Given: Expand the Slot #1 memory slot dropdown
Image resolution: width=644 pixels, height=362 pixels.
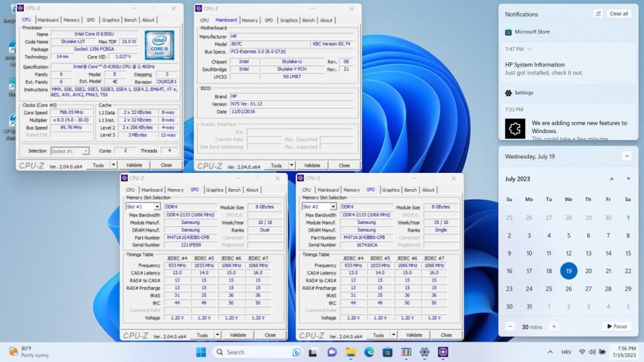Looking at the screenshot, I should [x=157, y=207].
